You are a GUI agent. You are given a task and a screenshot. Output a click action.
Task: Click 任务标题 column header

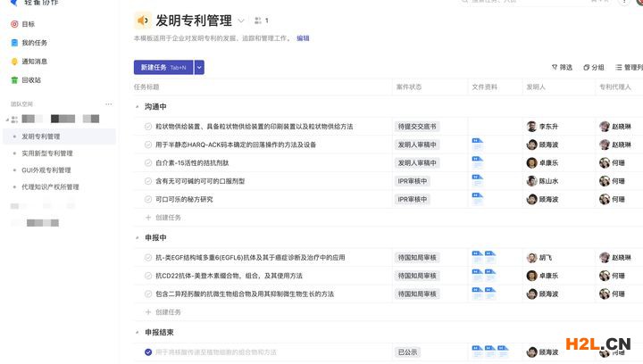tap(146, 87)
